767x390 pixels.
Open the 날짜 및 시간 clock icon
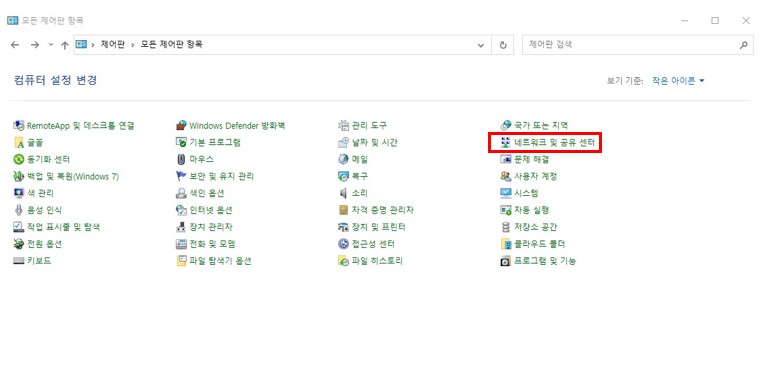[343, 142]
